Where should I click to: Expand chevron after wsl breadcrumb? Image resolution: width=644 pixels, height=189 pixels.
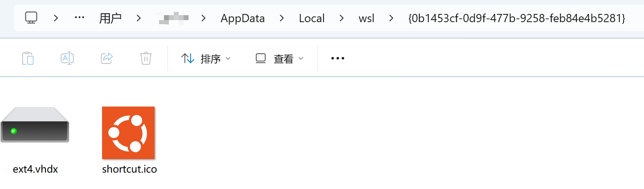tap(391, 18)
